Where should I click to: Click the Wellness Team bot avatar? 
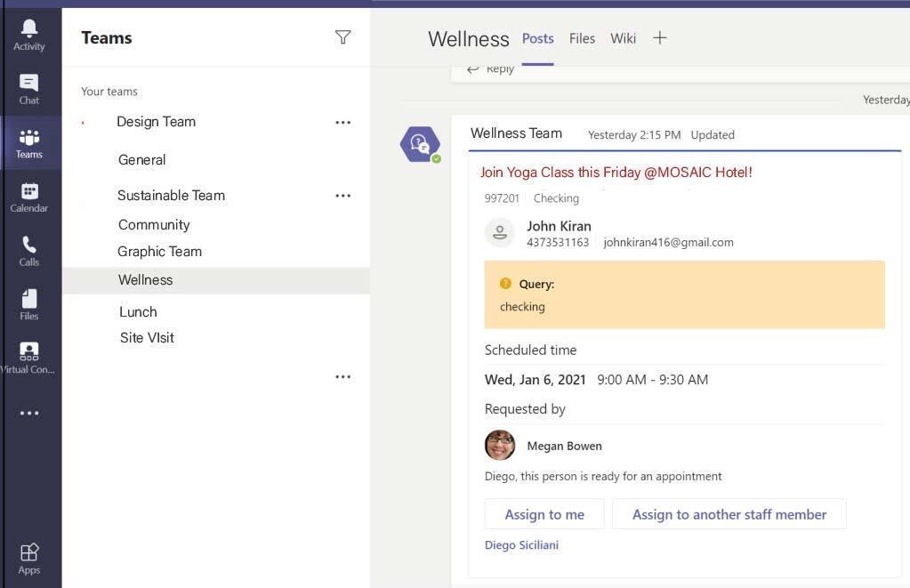coord(420,144)
